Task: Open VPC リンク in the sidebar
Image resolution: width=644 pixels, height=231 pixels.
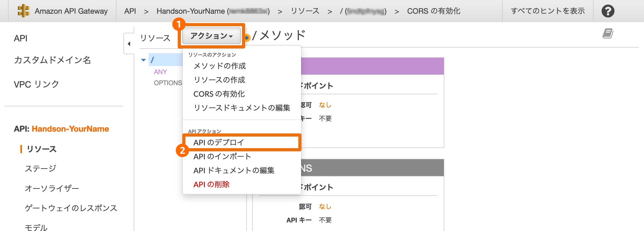Action: click(36, 84)
